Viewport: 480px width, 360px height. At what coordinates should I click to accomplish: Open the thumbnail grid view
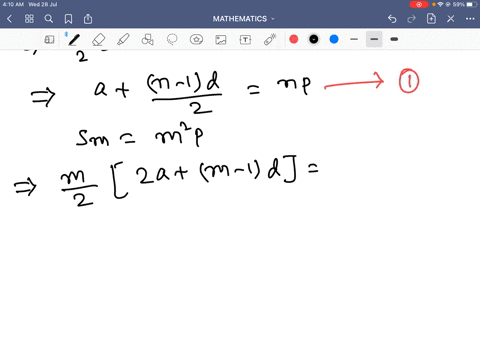(x=29, y=19)
